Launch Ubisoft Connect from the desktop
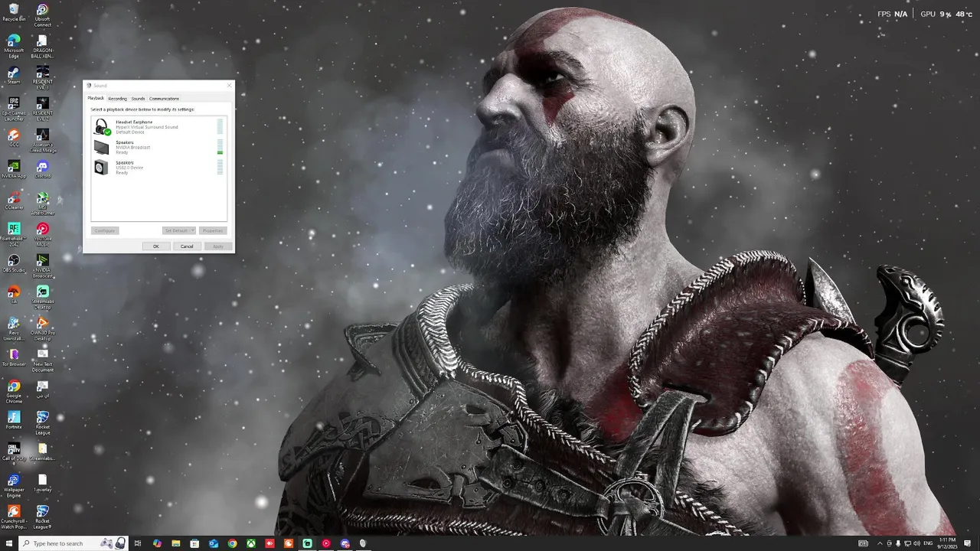 point(43,15)
